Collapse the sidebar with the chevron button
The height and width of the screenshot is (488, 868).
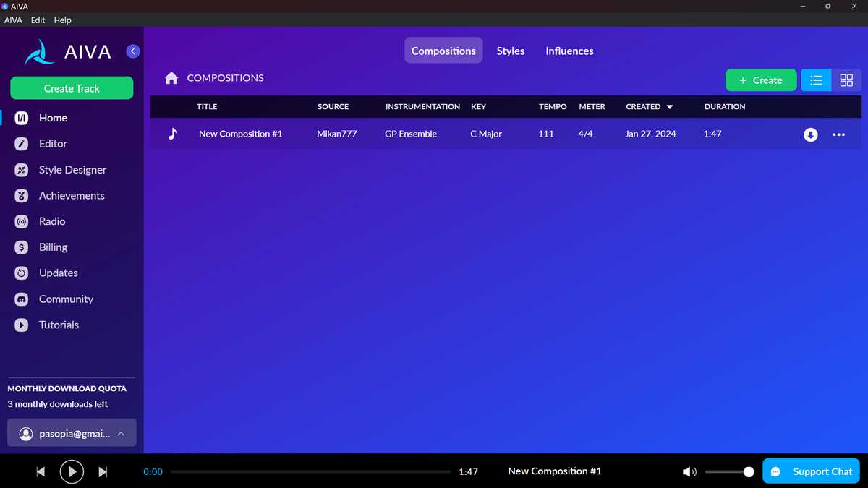(132, 51)
